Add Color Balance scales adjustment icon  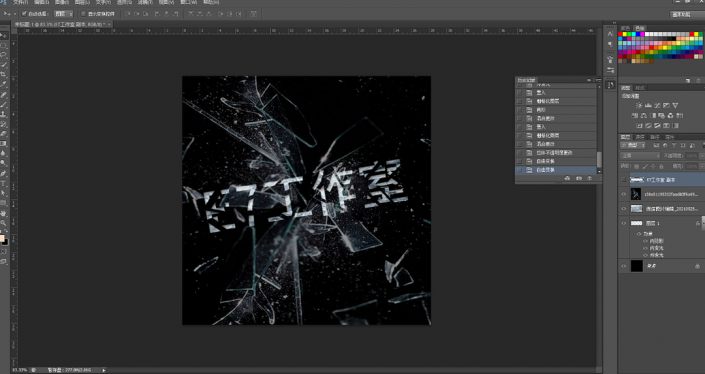[643, 116]
